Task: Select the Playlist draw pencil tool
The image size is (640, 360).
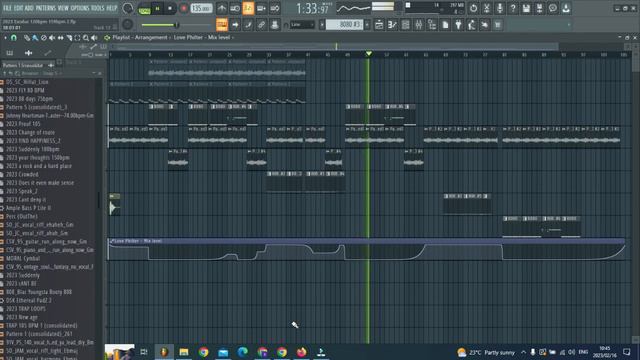Action: 27,38
